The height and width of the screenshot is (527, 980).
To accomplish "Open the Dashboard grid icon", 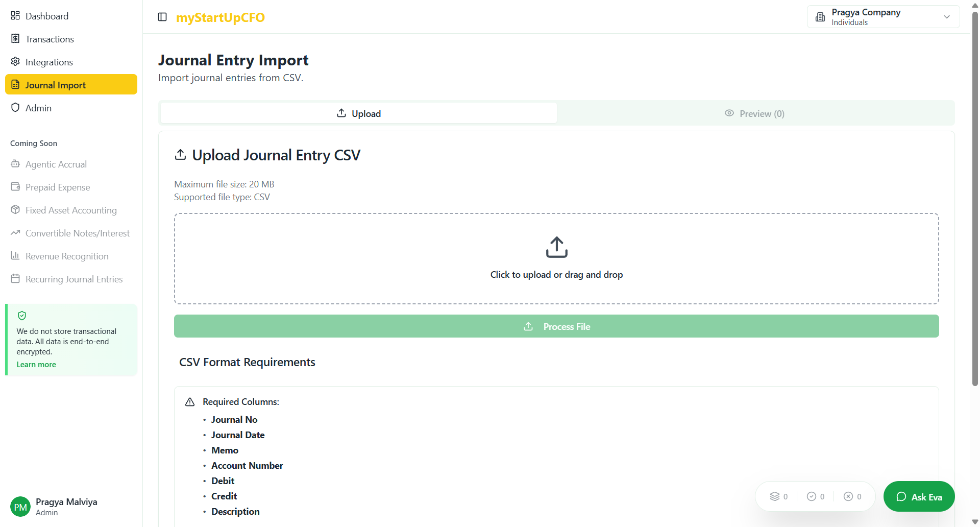I will coord(15,16).
